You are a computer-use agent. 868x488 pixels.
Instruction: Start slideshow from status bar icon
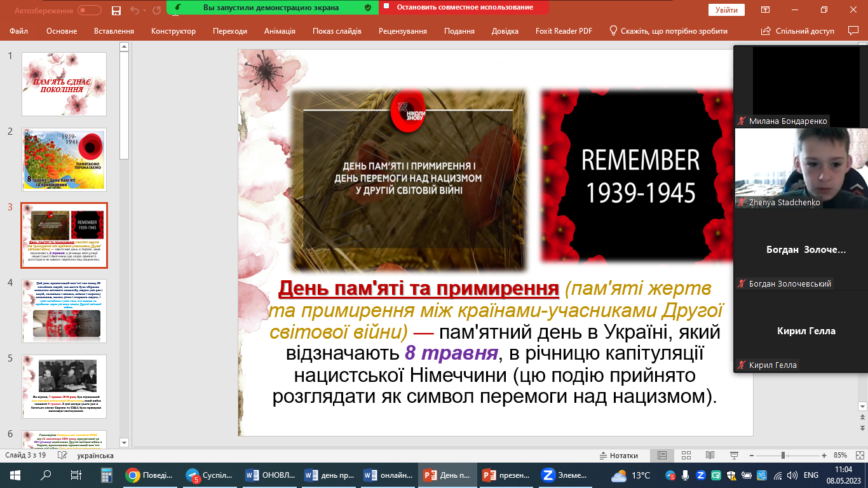pos(734,456)
